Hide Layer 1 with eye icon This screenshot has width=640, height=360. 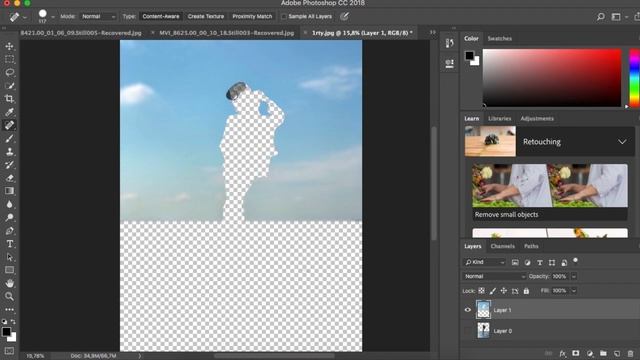tap(468, 310)
